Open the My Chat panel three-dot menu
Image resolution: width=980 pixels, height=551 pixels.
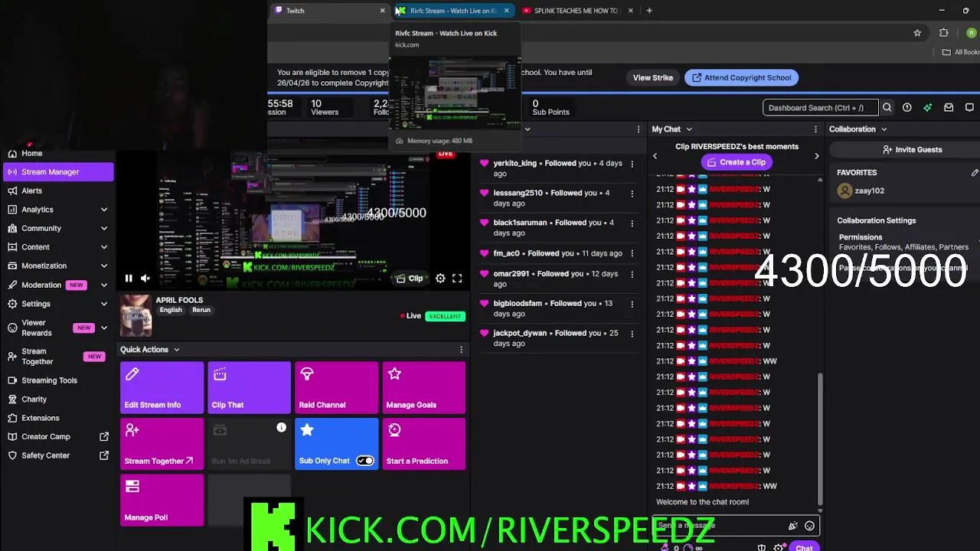[815, 129]
